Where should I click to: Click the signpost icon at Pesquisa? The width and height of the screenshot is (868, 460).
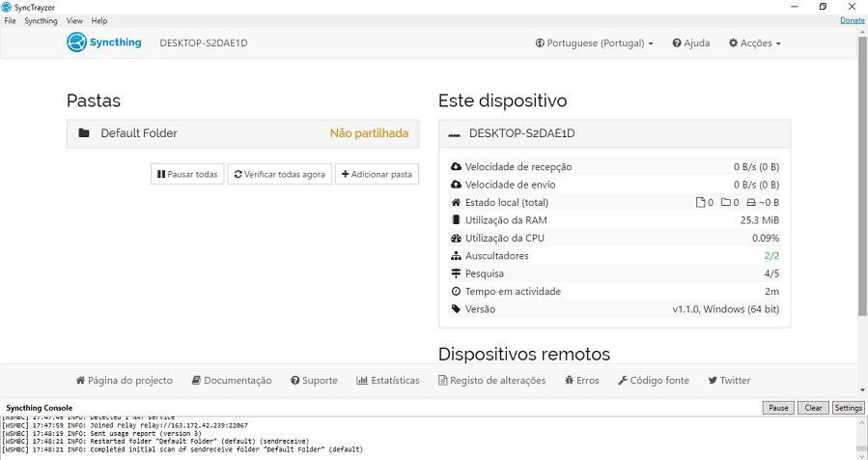456,273
